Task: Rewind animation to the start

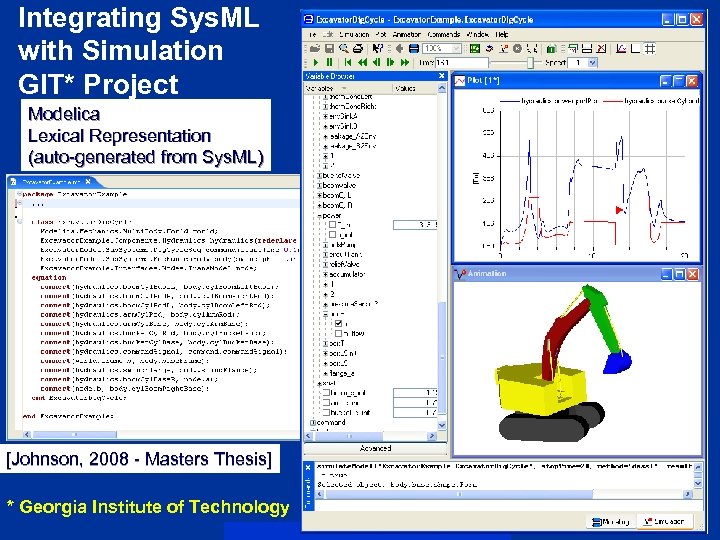Action: point(348,62)
